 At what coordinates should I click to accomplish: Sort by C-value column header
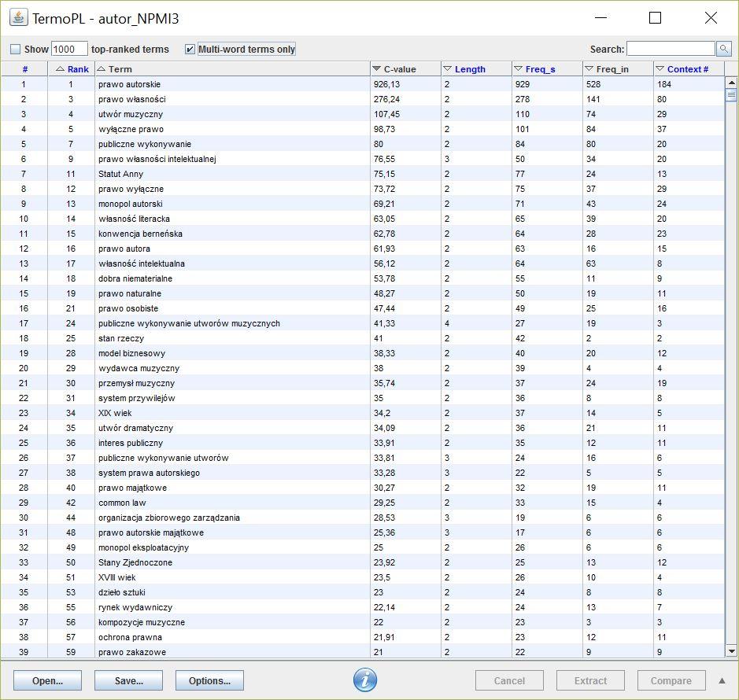pyautogui.click(x=406, y=68)
